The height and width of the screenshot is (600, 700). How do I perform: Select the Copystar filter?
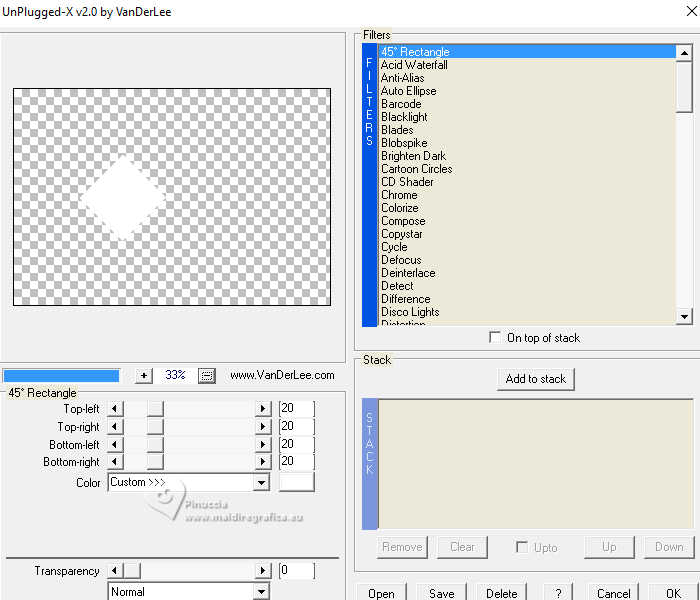point(527,234)
